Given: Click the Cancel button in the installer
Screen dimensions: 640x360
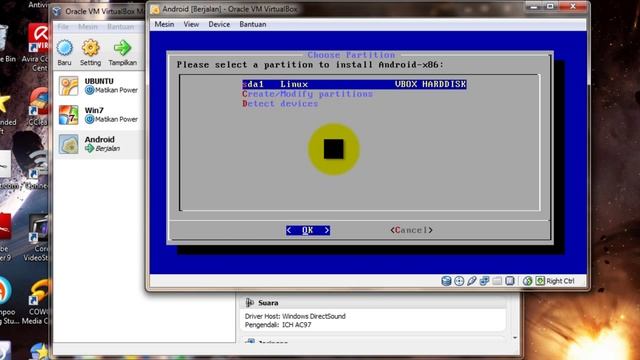Looking at the screenshot, I should [411, 230].
